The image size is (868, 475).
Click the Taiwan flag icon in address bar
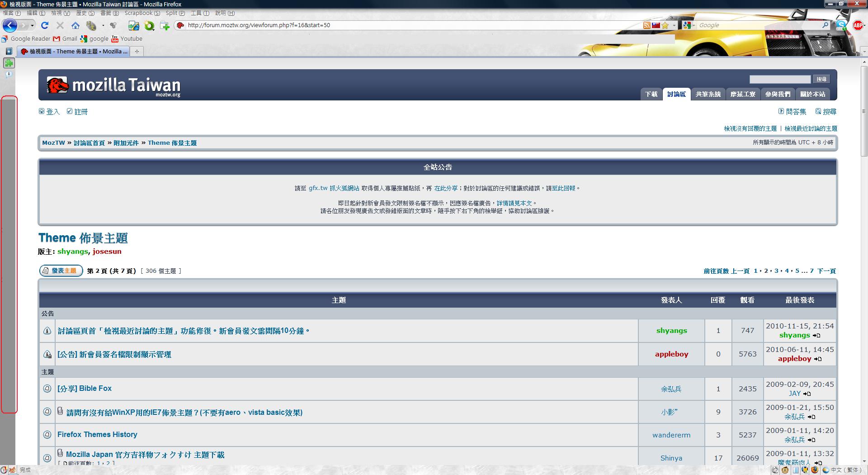coord(656,25)
